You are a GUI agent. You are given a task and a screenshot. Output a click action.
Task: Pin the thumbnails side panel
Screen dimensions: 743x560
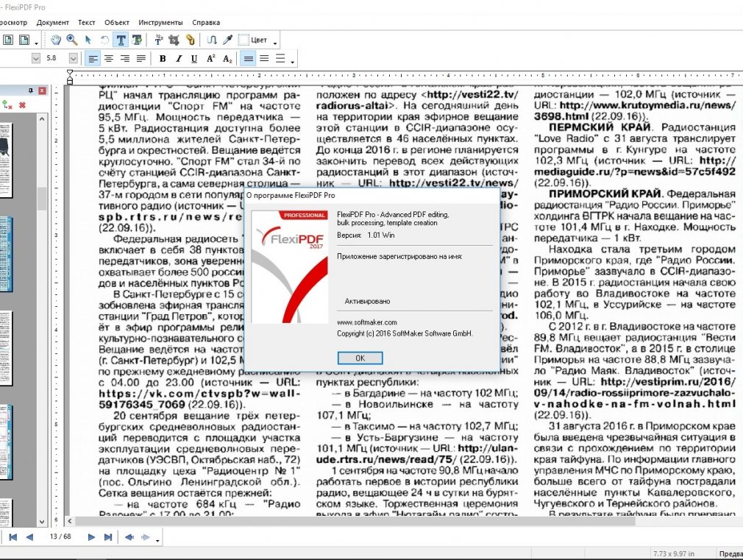[30, 90]
